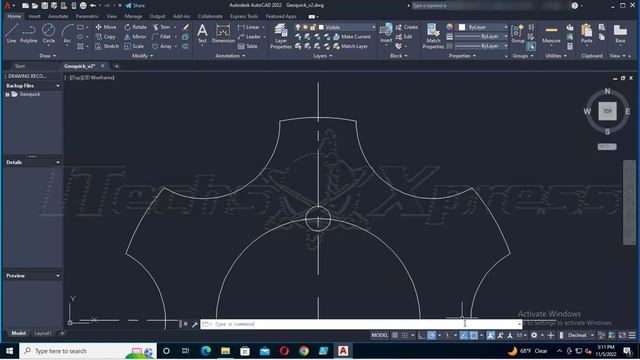The height and width of the screenshot is (360, 640).
Task: Click Create block button
Action: pyautogui.click(x=407, y=27)
